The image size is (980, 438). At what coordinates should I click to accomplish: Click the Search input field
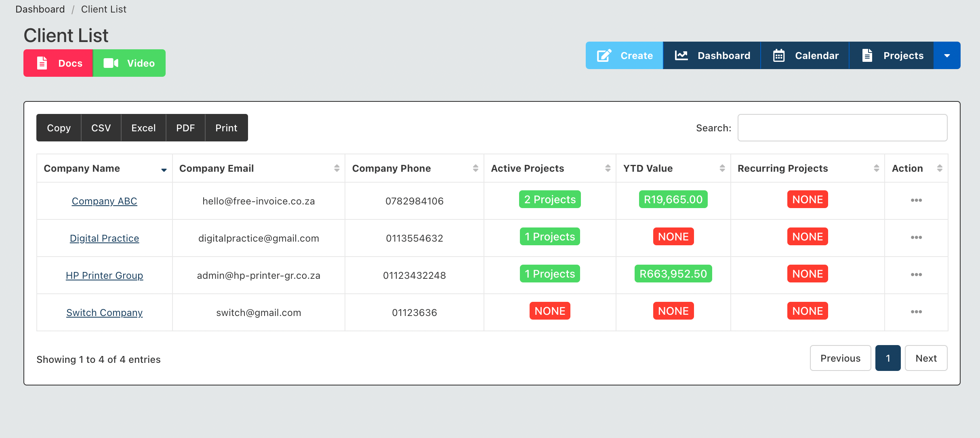click(x=843, y=127)
